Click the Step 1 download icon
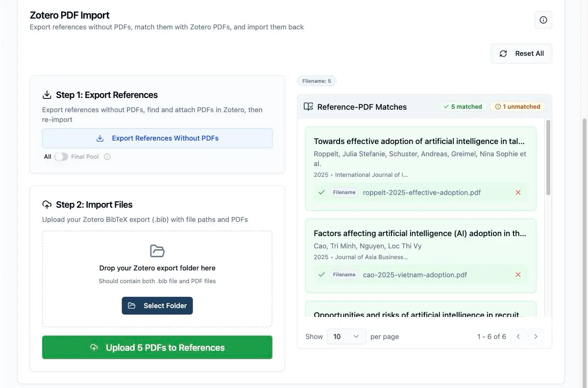Image resolution: width=588 pixels, height=388 pixels. (x=47, y=95)
